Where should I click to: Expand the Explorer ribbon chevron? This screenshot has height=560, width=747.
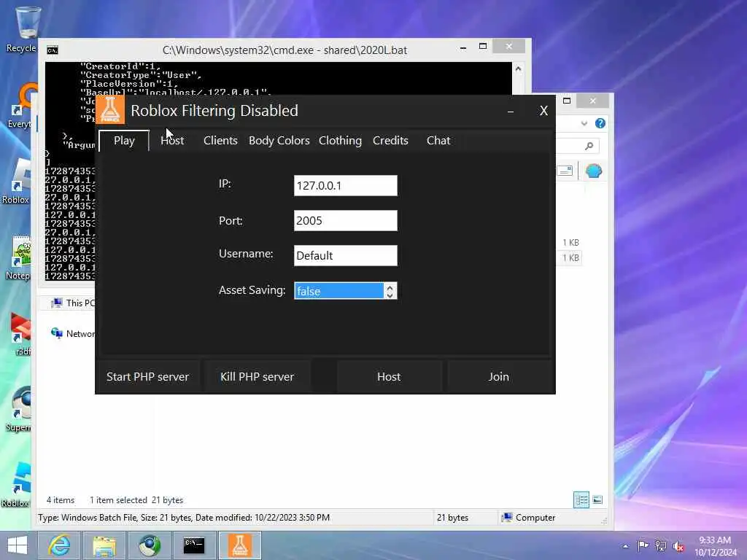click(584, 123)
